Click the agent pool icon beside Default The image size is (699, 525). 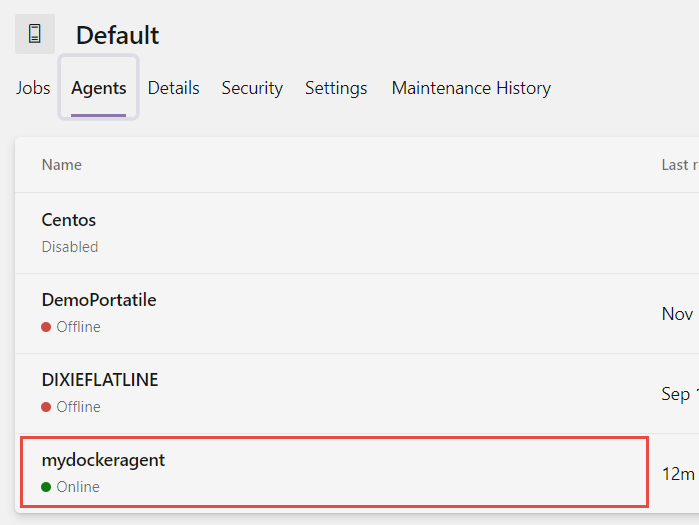coord(35,34)
